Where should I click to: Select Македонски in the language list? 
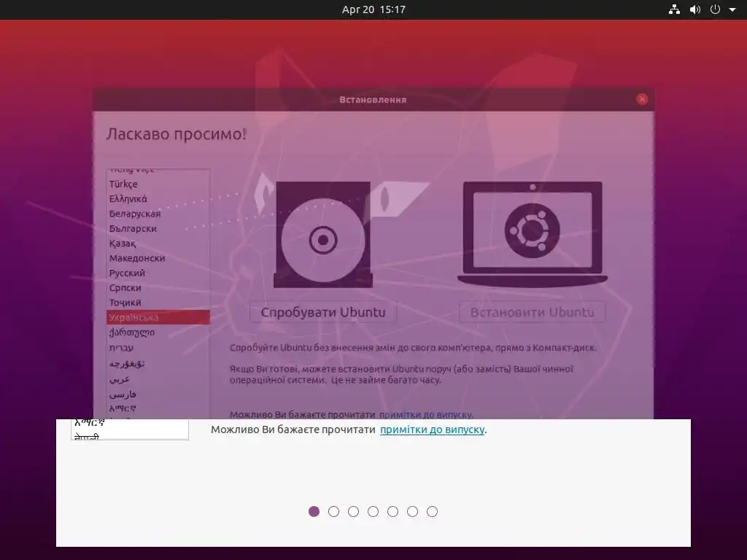point(158,258)
